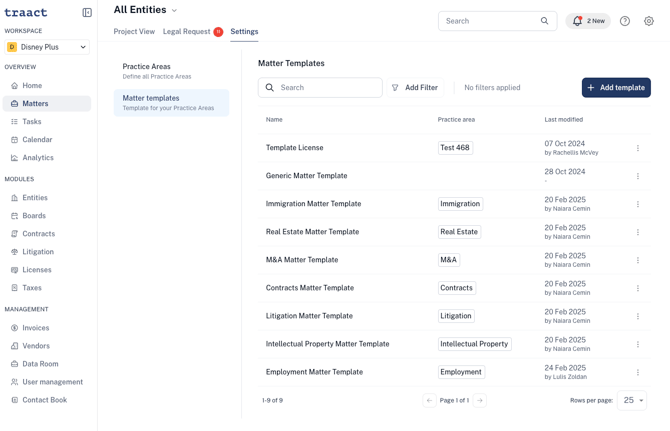The image size is (670, 431).
Task: Open Invoices in the sidebar
Action: point(47,328)
